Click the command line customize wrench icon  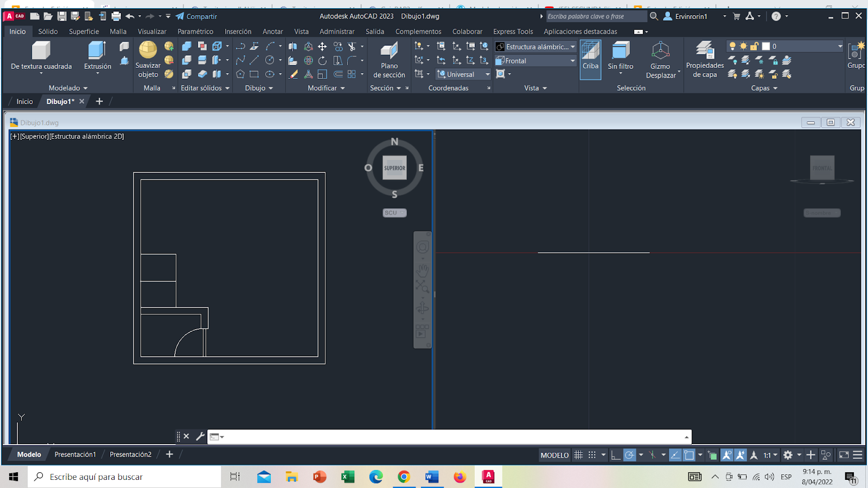[200, 436]
